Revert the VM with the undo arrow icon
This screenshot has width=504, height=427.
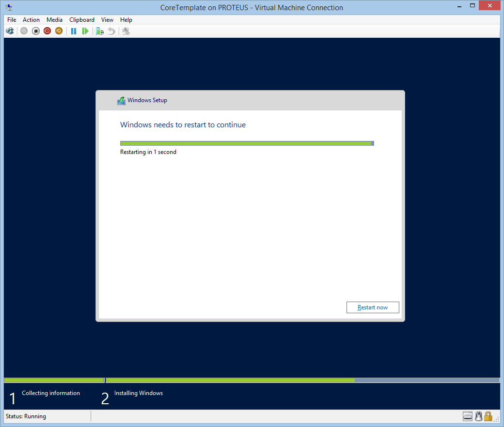click(x=111, y=31)
